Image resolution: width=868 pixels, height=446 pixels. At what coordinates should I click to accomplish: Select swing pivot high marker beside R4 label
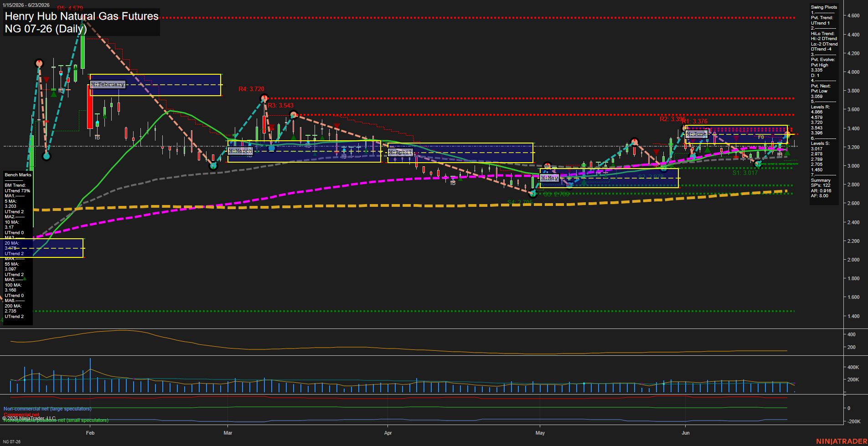(x=264, y=98)
